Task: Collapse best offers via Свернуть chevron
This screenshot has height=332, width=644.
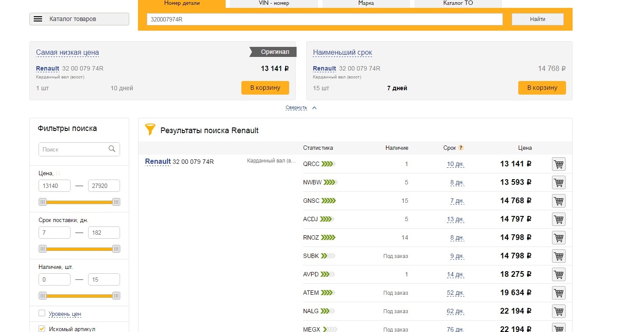Action: (314, 108)
